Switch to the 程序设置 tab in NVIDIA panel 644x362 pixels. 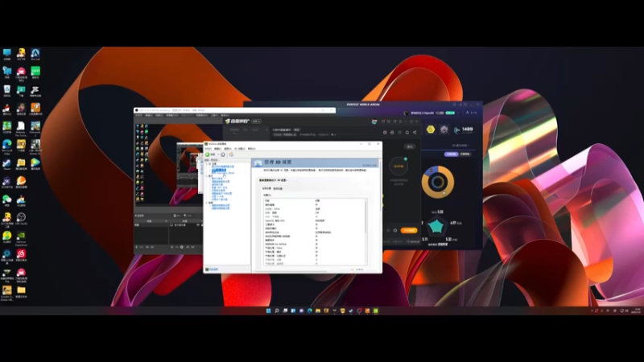tap(278, 188)
